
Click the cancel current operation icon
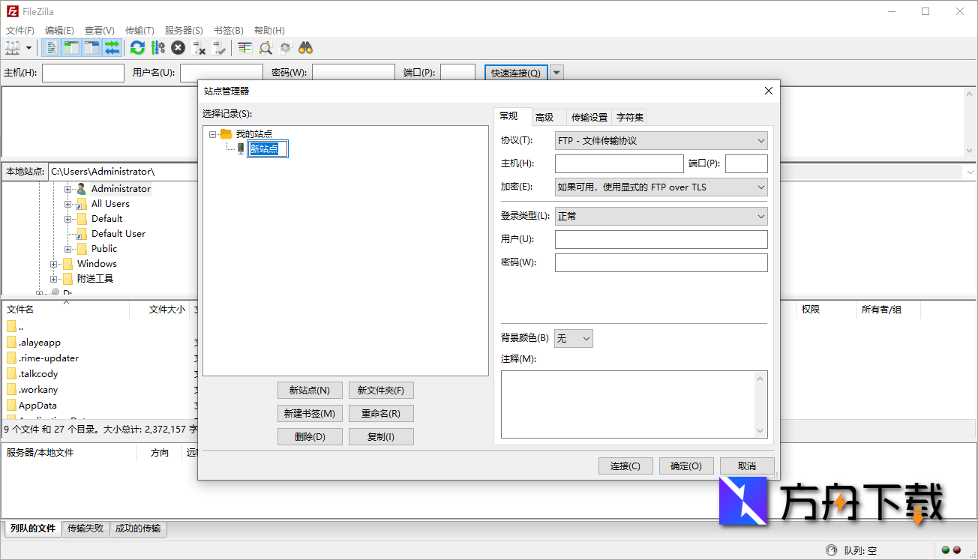[178, 47]
